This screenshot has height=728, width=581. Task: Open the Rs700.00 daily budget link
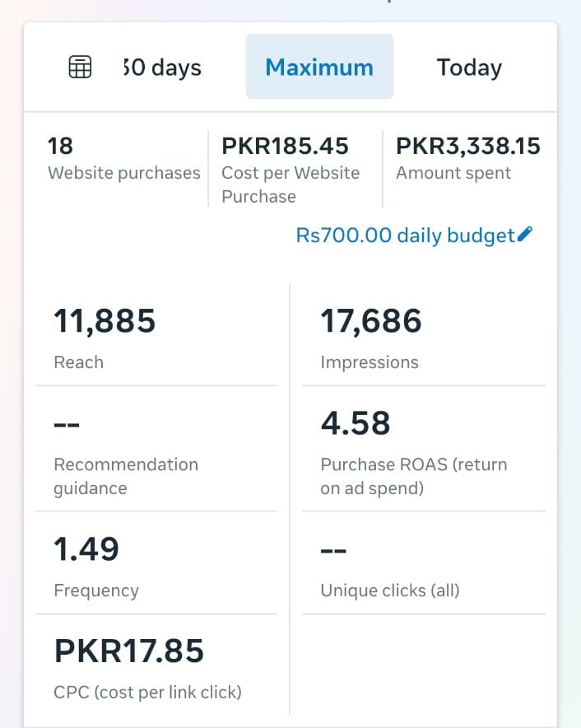(405, 236)
